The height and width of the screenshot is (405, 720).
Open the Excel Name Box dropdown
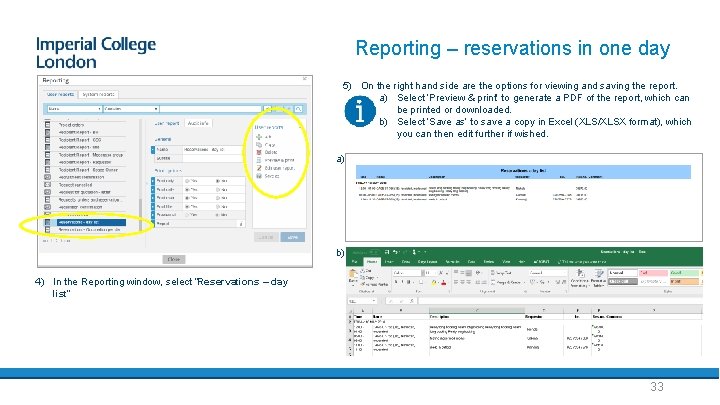[x=374, y=301]
